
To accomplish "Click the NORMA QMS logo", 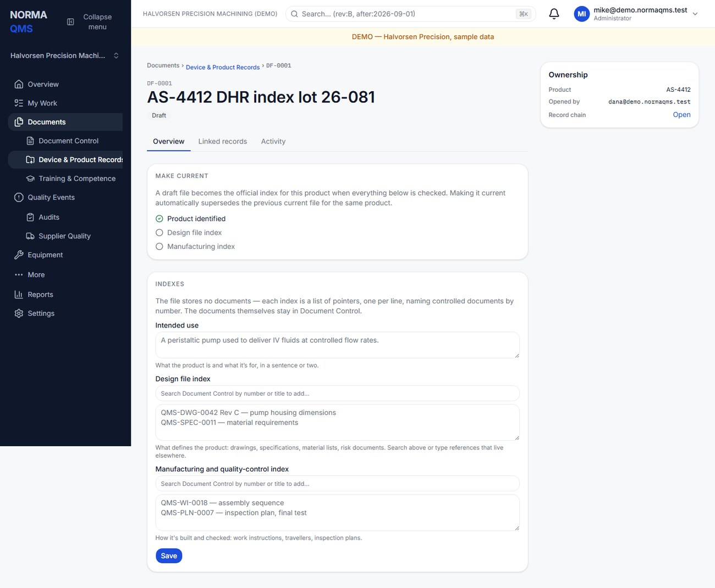I will click(29, 22).
